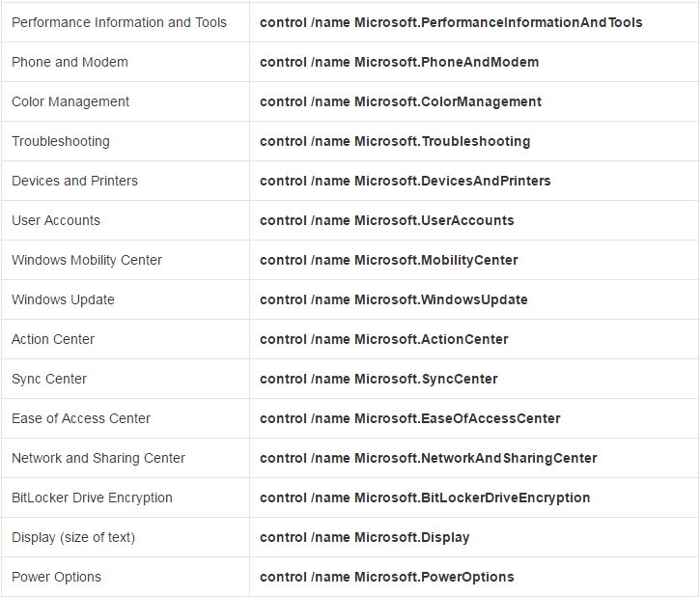The height and width of the screenshot is (597, 700).
Task: Click the command 'control /name Microsoft.ActionCenter'
Action: pos(384,339)
